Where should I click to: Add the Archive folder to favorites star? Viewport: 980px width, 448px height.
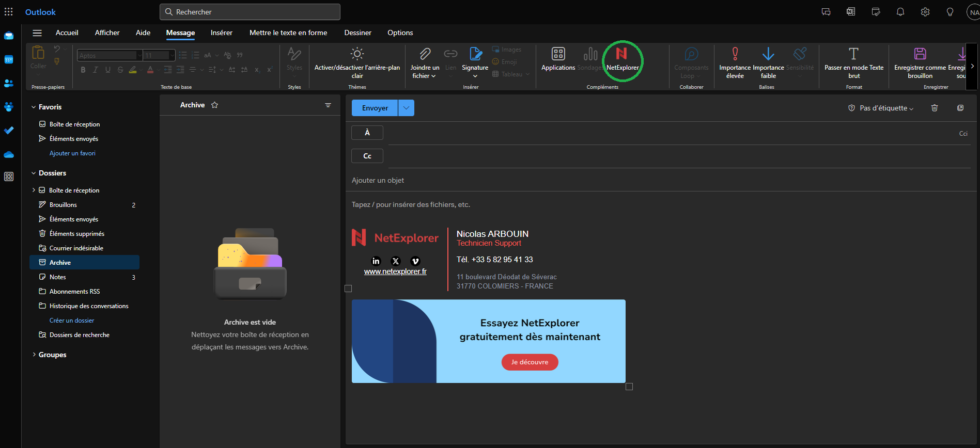tap(215, 105)
